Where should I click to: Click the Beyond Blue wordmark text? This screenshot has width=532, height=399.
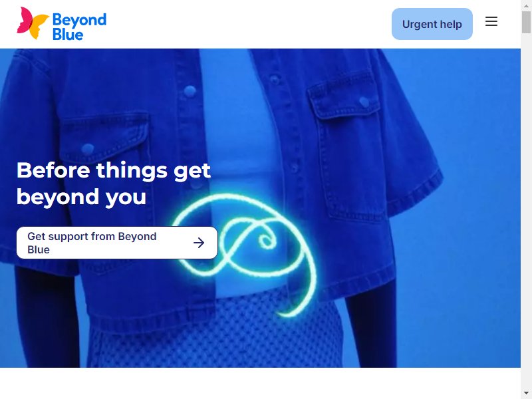click(x=79, y=27)
